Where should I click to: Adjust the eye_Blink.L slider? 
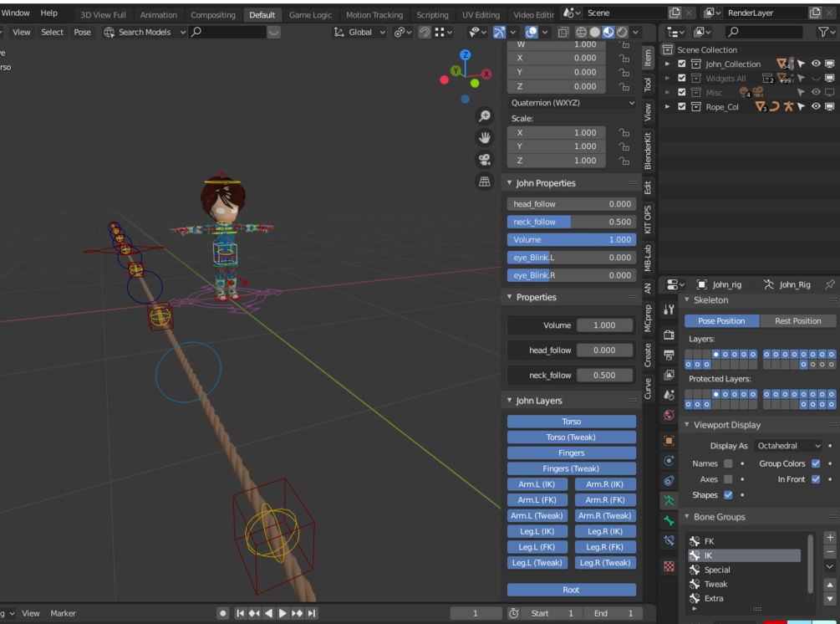coord(572,258)
